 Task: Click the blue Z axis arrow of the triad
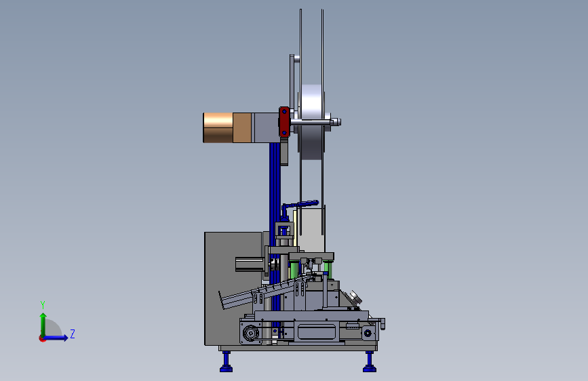pyautogui.click(x=56, y=338)
